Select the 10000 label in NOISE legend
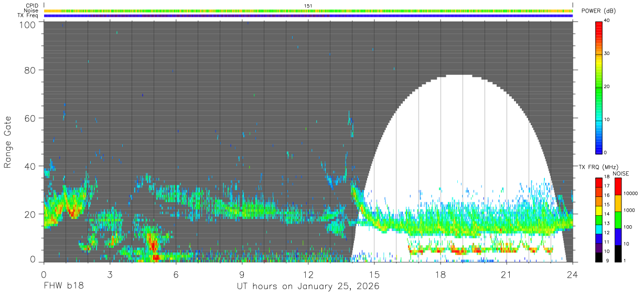The height and width of the screenshot is (297, 644). [x=631, y=194]
